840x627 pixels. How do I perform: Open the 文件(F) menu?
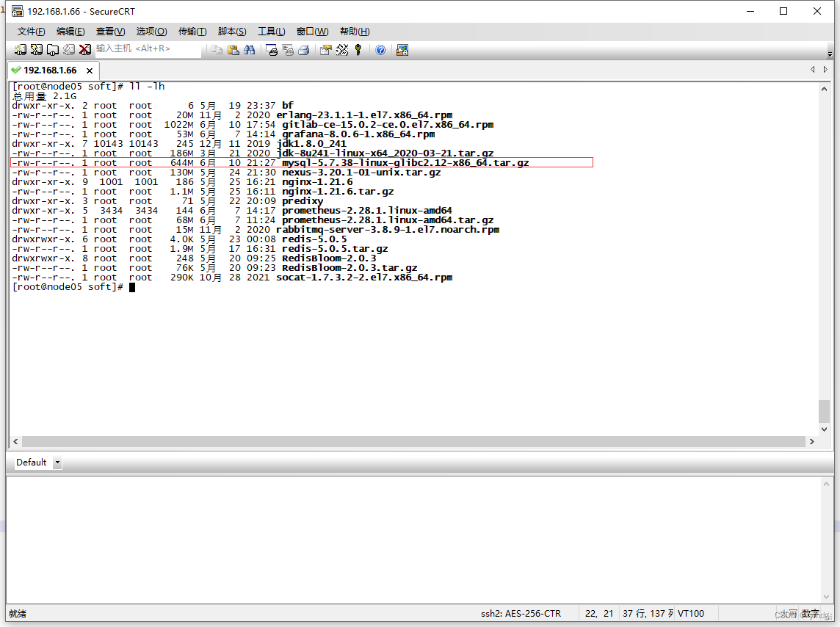[31, 32]
